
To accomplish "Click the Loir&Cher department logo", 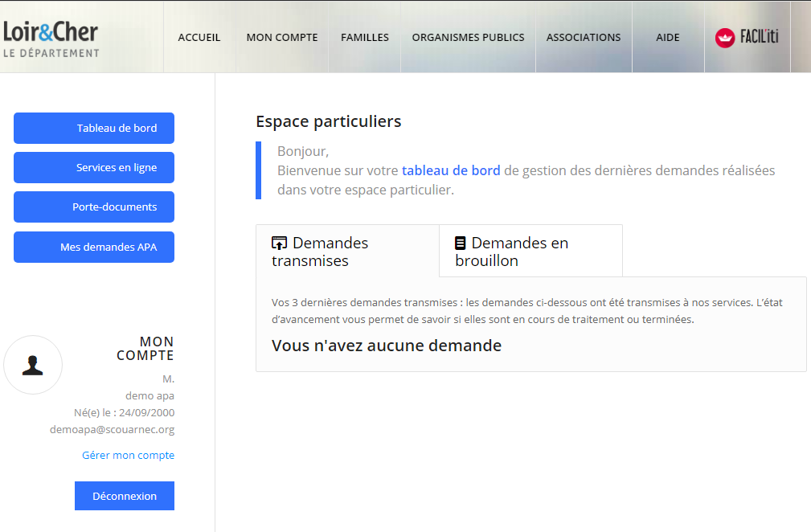I will [50, 37].
